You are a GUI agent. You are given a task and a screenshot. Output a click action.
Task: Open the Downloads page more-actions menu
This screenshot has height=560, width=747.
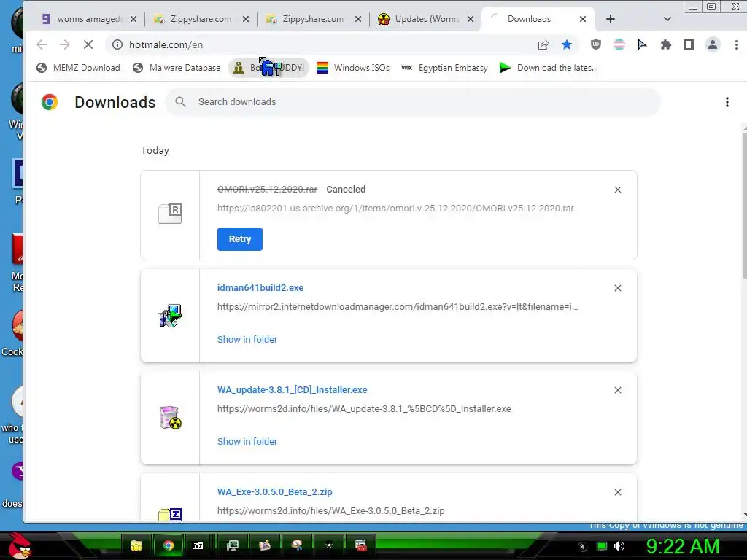727,102
